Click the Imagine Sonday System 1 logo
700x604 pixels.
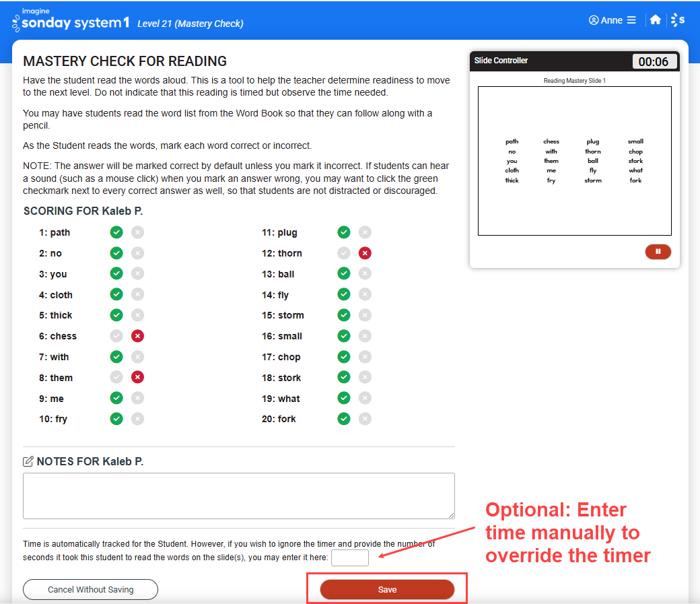(x=71, y=20)
